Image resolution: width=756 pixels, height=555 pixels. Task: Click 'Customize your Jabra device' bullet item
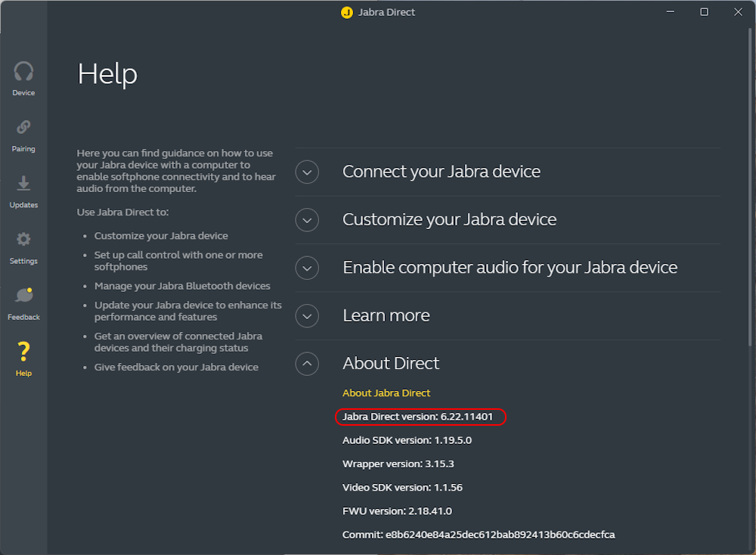[x=161, y=236]
